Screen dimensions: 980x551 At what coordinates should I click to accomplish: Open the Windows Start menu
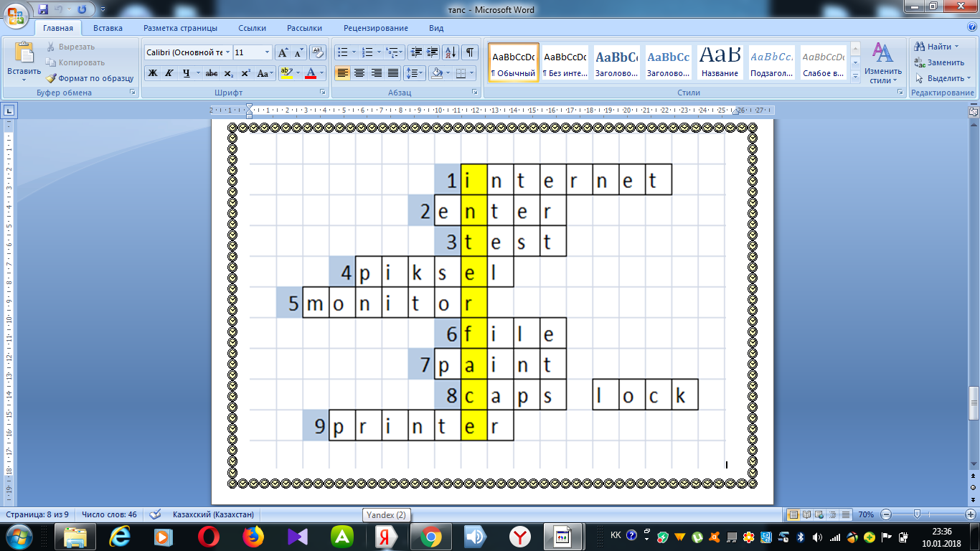(19, 536)
